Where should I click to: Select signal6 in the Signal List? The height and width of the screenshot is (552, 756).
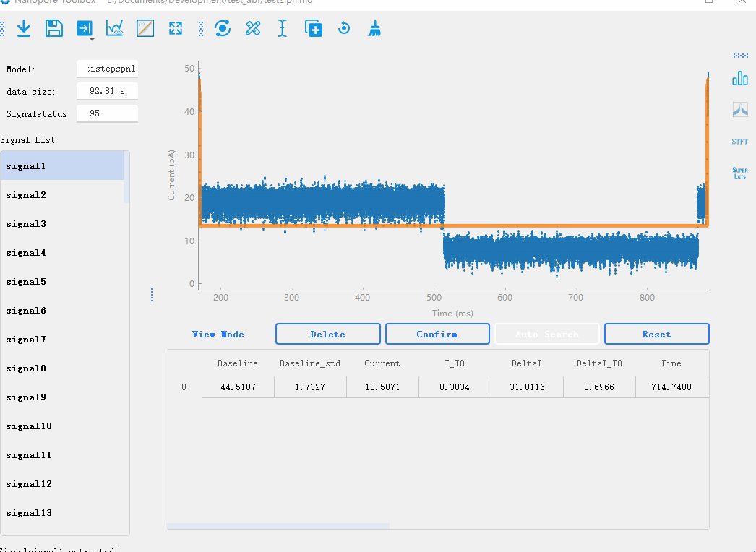pyautogui.click(x=61, y=311)
